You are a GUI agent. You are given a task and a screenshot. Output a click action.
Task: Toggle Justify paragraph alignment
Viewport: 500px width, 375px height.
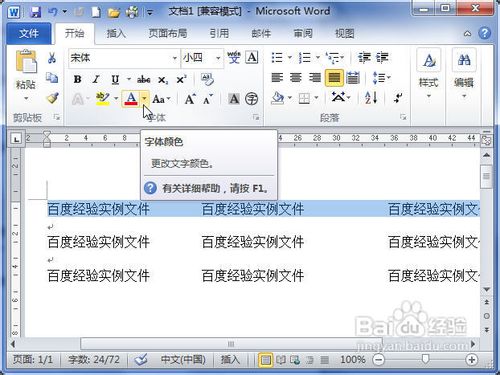click(x=334, y=78)
